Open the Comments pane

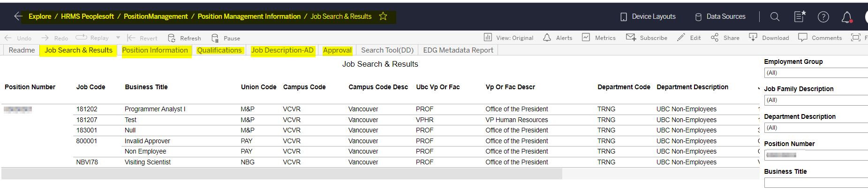[820, 38]
